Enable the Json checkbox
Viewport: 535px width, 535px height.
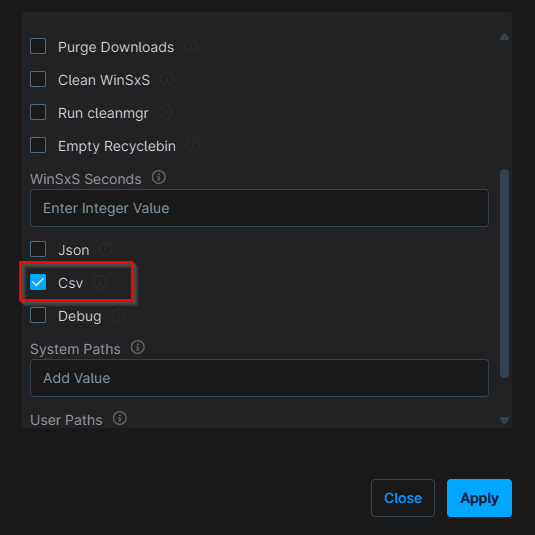(x=38, y=249)
